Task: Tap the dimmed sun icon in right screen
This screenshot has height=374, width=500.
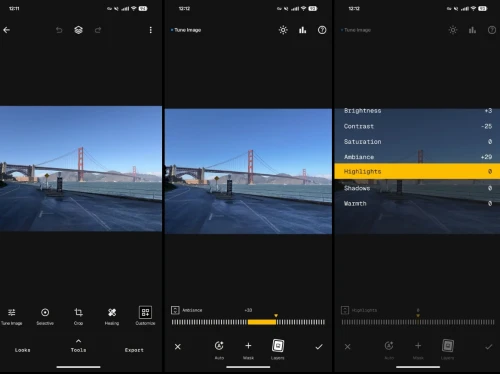Action: coord(453,30)
